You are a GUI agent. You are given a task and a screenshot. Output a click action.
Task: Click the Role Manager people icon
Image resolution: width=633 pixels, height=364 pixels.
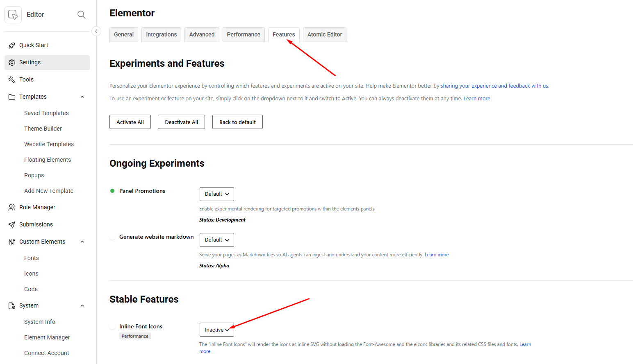click(x=12, y=208)
